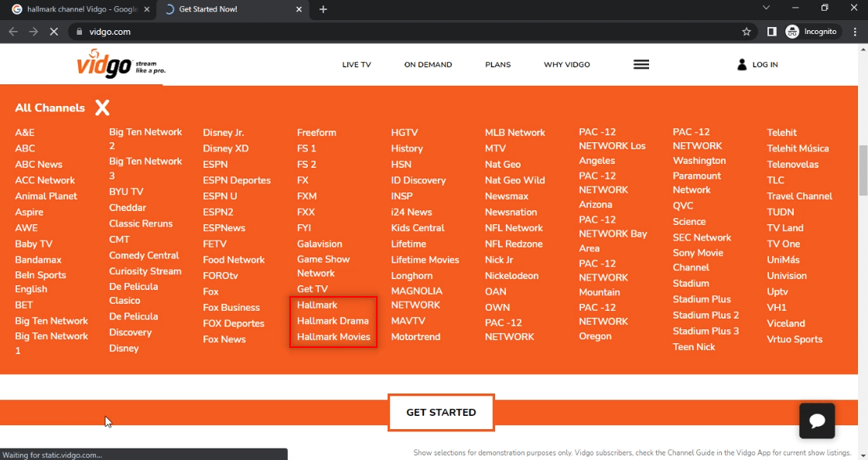Select the Classic Reruns channel

pyautogui.click(x=141, y=224)
